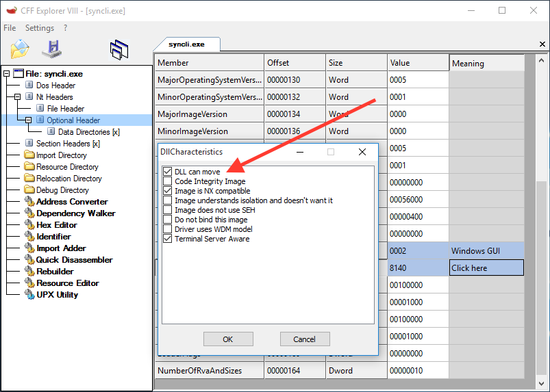Open a file with the folder toolbar icon
Image resolution: width=550 pixels, height=392 pixels.
click(x=20, y=49)
